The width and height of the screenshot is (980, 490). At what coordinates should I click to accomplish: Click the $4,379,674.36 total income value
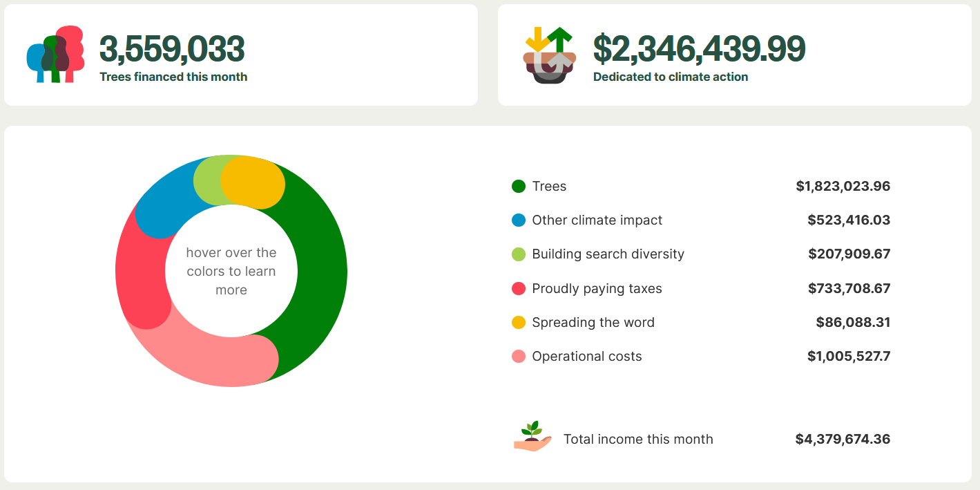coord(843,439)
